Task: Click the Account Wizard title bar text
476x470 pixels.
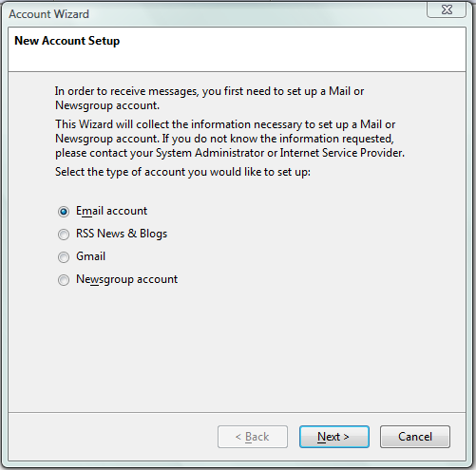Action: [48, 14]
